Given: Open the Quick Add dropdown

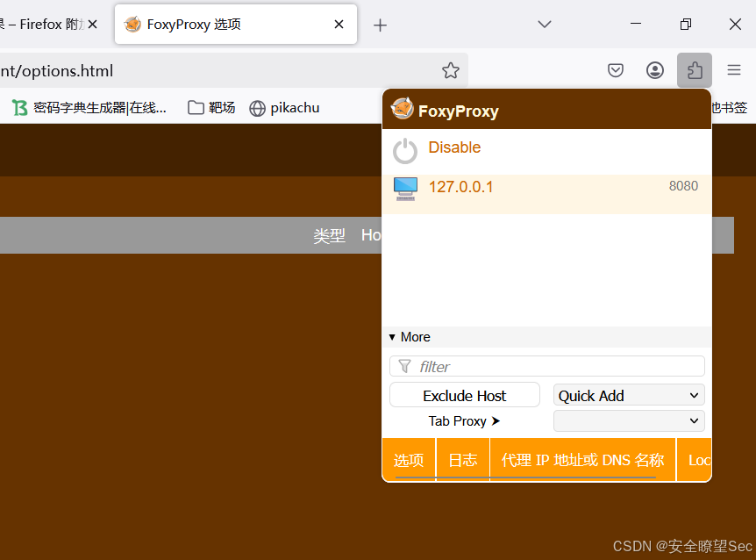Looking at the screenshot, I should 629,395.
